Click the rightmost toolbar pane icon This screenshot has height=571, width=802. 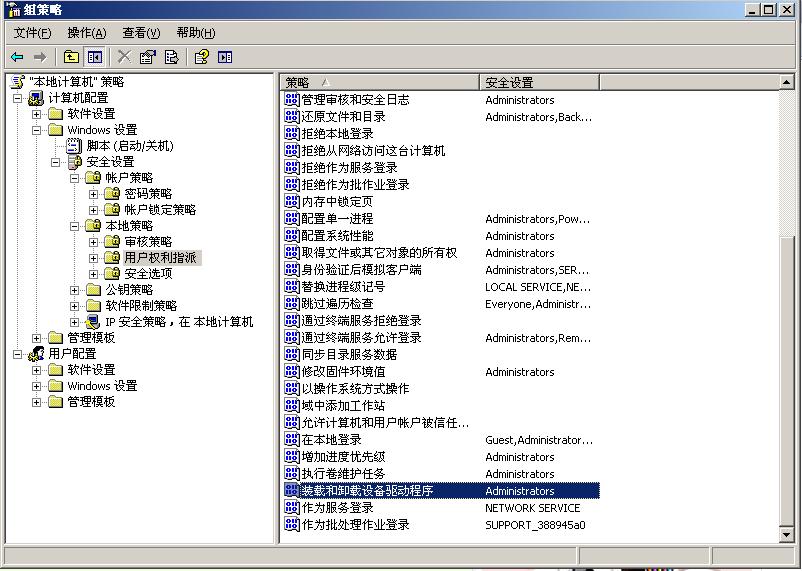coord(225,57)
